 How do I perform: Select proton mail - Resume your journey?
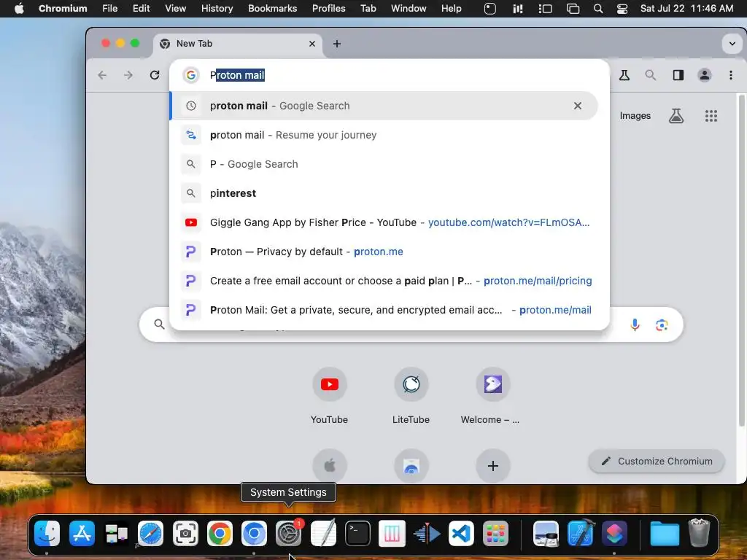[384, 135]
